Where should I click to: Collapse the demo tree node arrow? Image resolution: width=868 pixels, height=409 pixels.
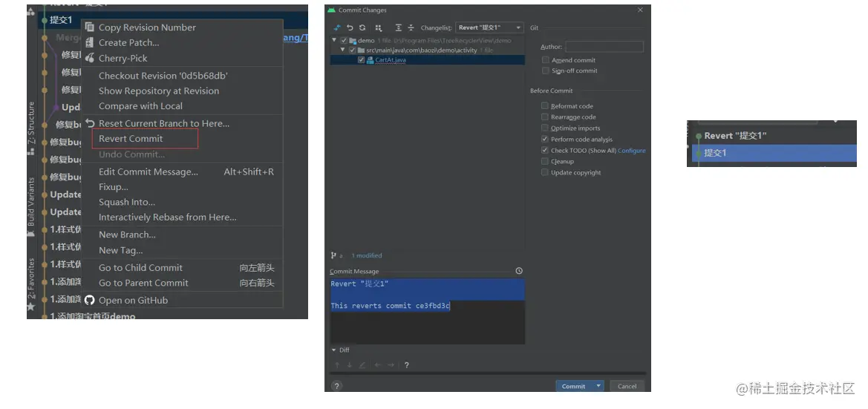[x=334, y=40]
